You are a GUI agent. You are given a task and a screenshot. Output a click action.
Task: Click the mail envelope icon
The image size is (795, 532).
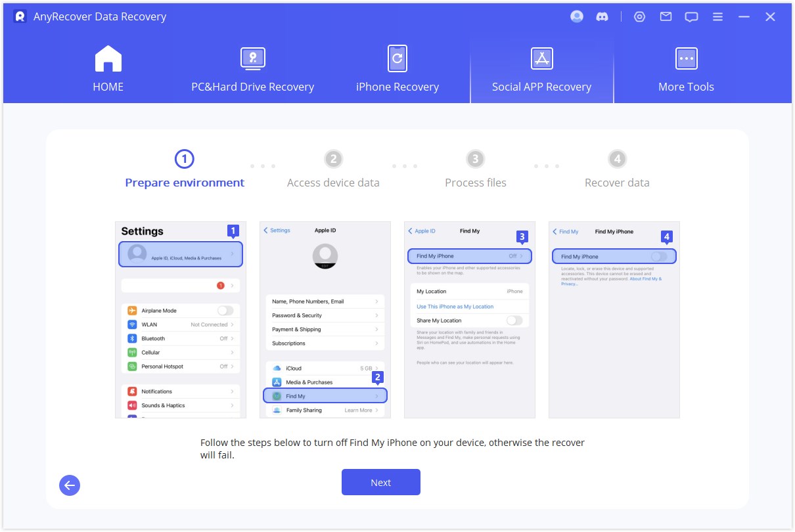click(x=666, y=17)
